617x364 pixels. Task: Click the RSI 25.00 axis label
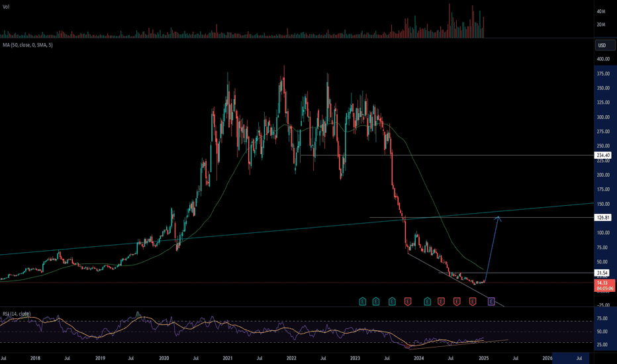tap(602, 345)
